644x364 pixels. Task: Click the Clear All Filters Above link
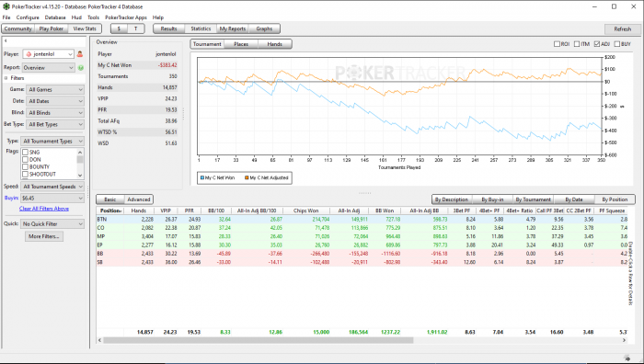(44, 209)
